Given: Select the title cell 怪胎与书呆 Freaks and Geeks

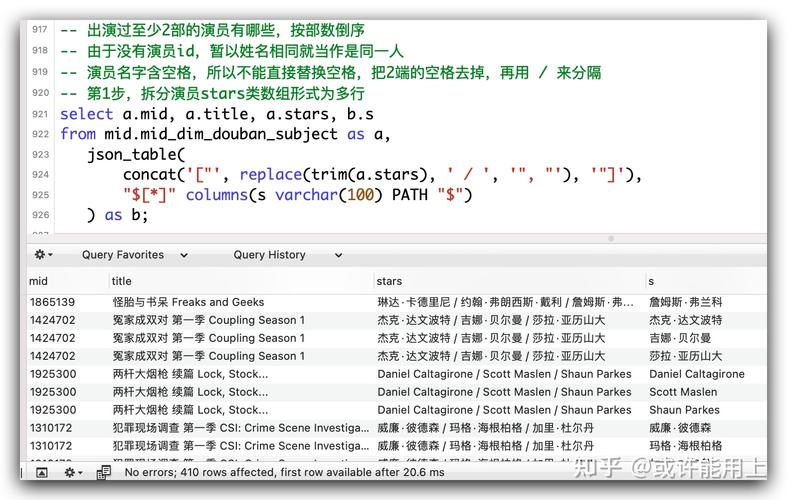Looking at the screenshot, I should [x=188, y=302].
